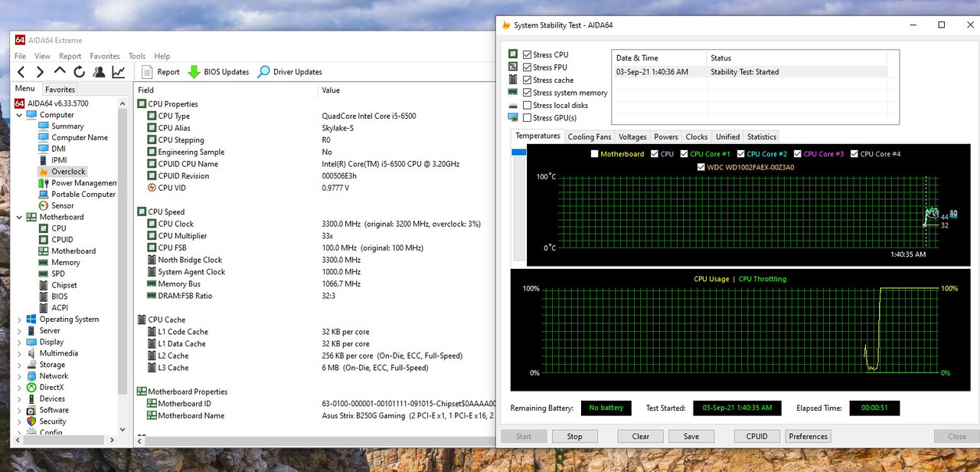Click the Motherboard Properties board icon
The height and width of the screenshot is (472, 980).
click(x=142, y=392)
